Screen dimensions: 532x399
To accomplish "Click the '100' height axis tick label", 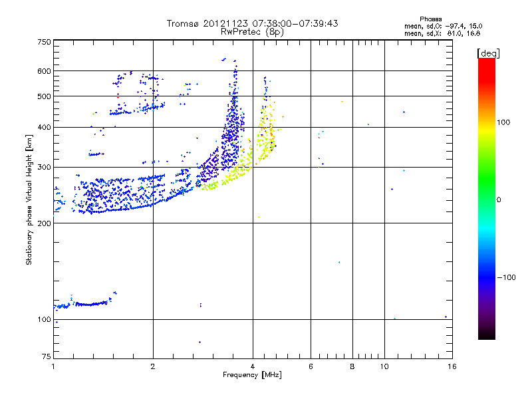I will tap(44, 320).
